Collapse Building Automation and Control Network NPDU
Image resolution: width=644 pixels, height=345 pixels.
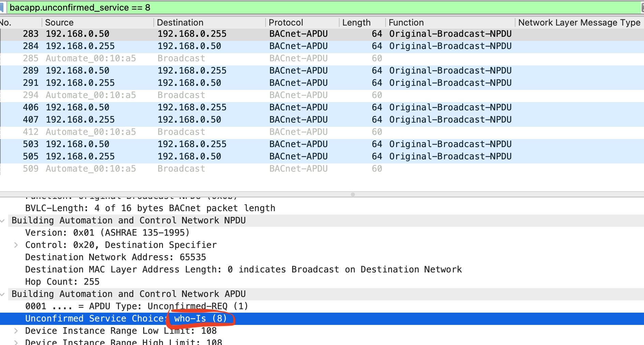click(3, 220)
